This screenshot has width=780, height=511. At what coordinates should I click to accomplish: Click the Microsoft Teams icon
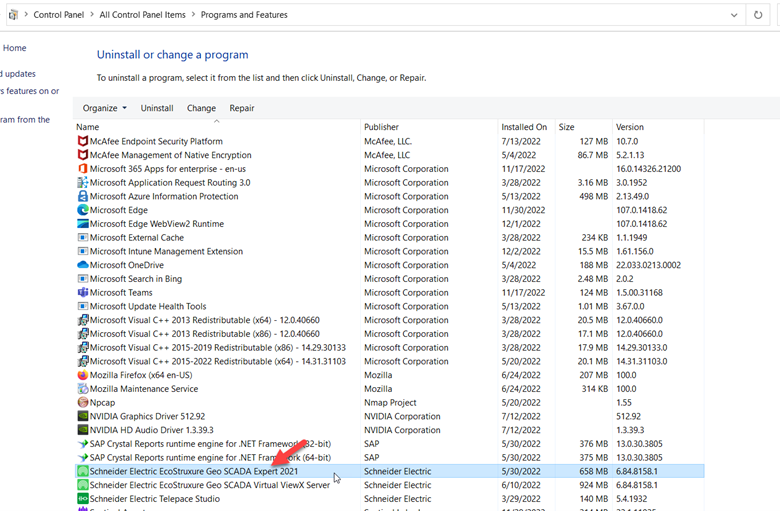point(83,293)
